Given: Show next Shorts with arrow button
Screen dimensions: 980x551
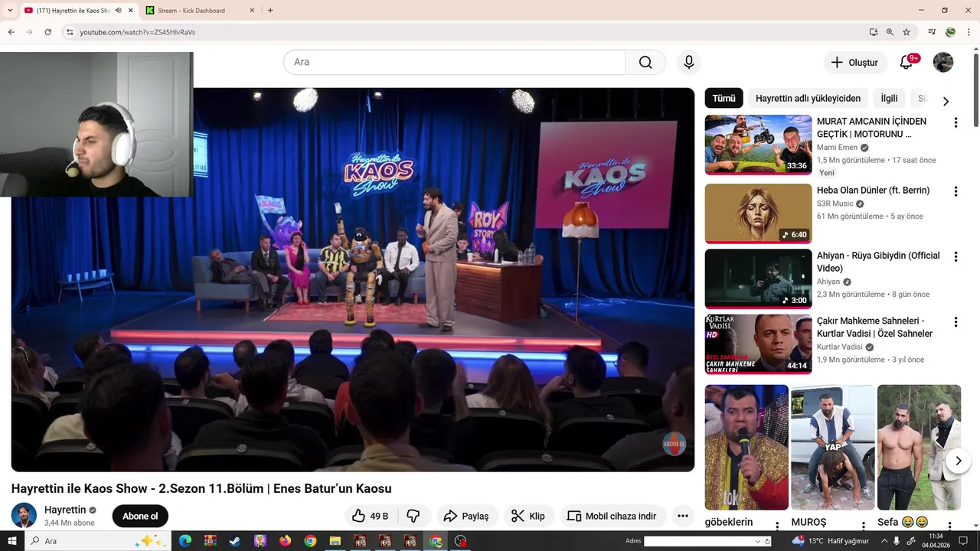Looking at the screenshot, I should 958,461.
